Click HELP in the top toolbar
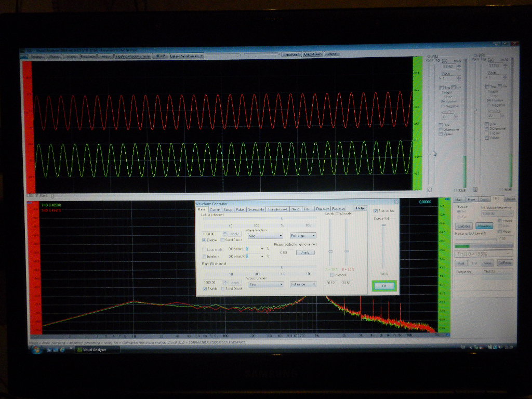The height and width of the screenshot is (399, 532). 160,55
